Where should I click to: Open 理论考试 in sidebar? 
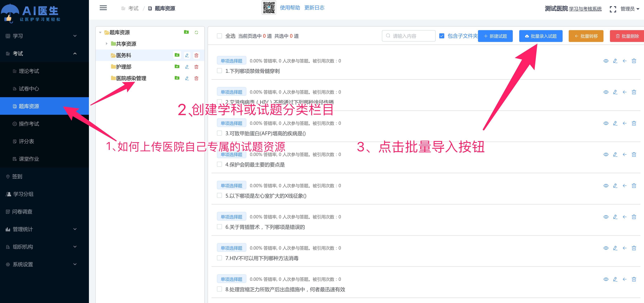pos(44,71)
